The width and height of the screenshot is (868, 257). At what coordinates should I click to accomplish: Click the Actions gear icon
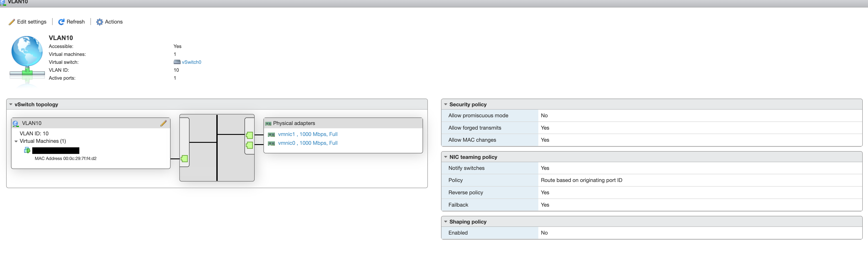pyautogui.click(x=100, y=22)
